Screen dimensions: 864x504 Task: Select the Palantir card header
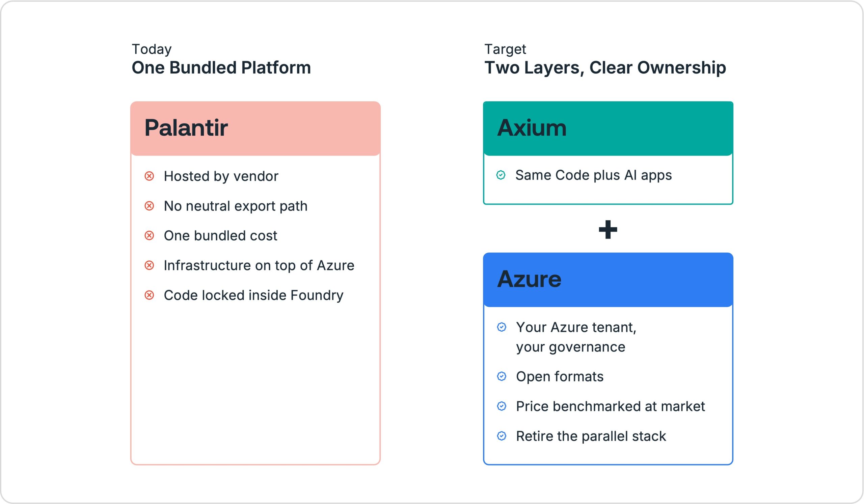(x=255, y=129)
